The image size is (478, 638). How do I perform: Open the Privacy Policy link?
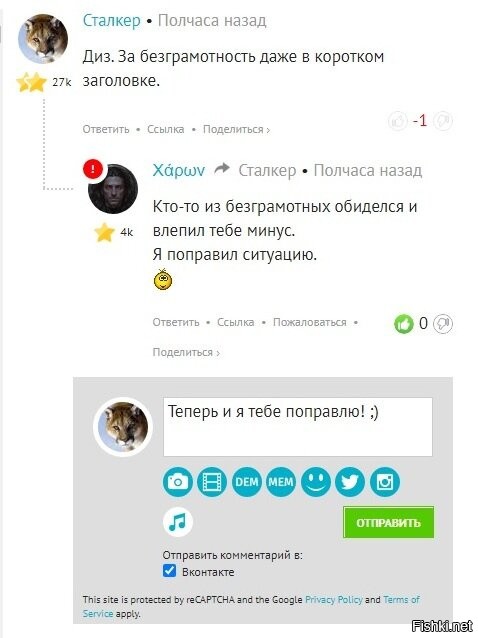click(x=334, y=600)
